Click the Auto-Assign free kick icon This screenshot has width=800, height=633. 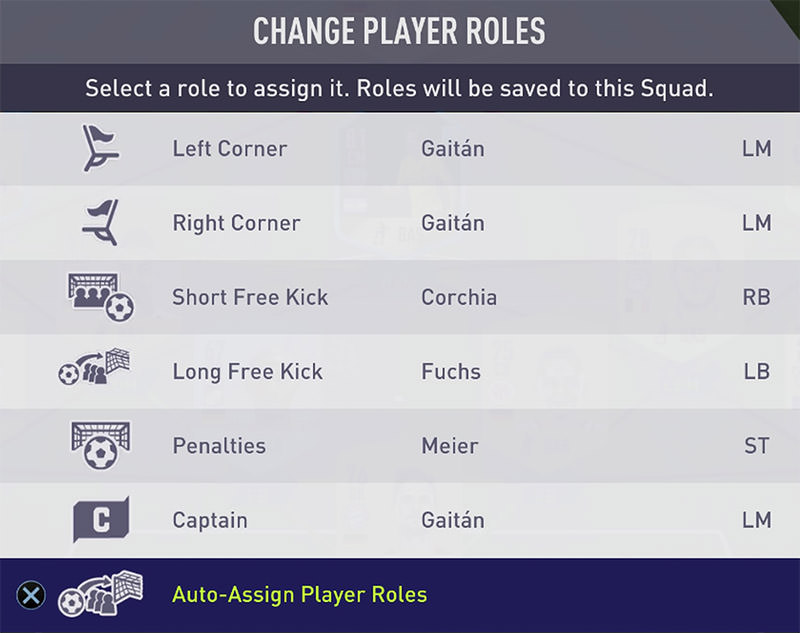[100, 594]
